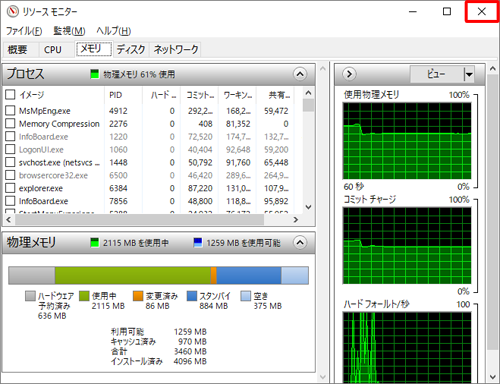This screenshot has height=384, width=500.
Task: Open the 監視(M) menu
Action: point(69,31)
